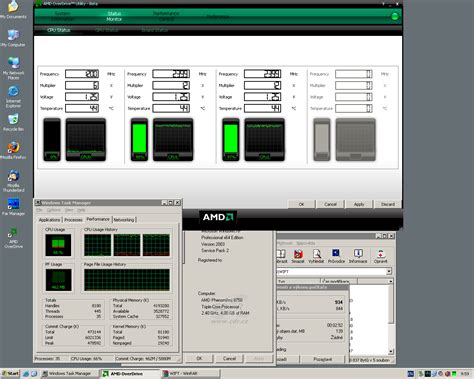This screenshot has height=379, width=474.
Task: Switch to Windows Task Manager taskbar button
Action: click(69, 374)
